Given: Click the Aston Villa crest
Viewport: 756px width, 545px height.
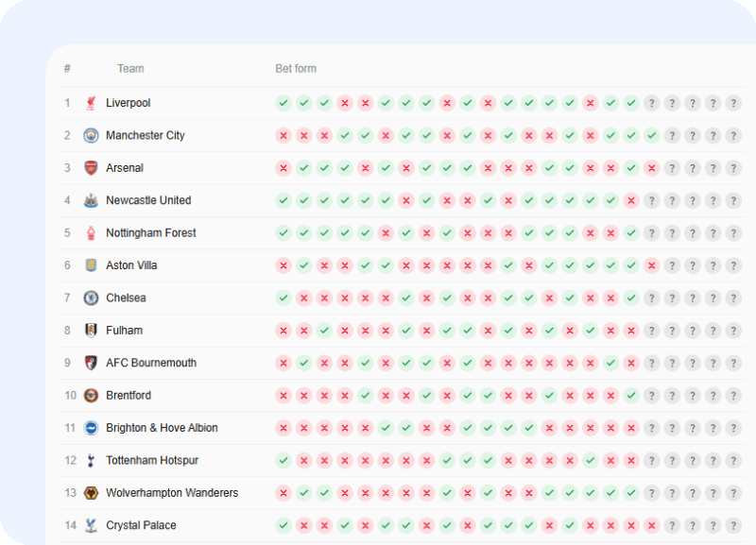Looking at the screenshot, I should (91, 265).
